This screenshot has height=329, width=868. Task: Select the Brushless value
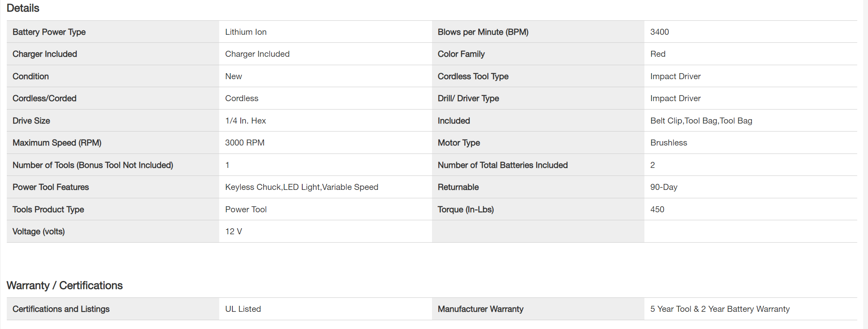tap(668, 143)
